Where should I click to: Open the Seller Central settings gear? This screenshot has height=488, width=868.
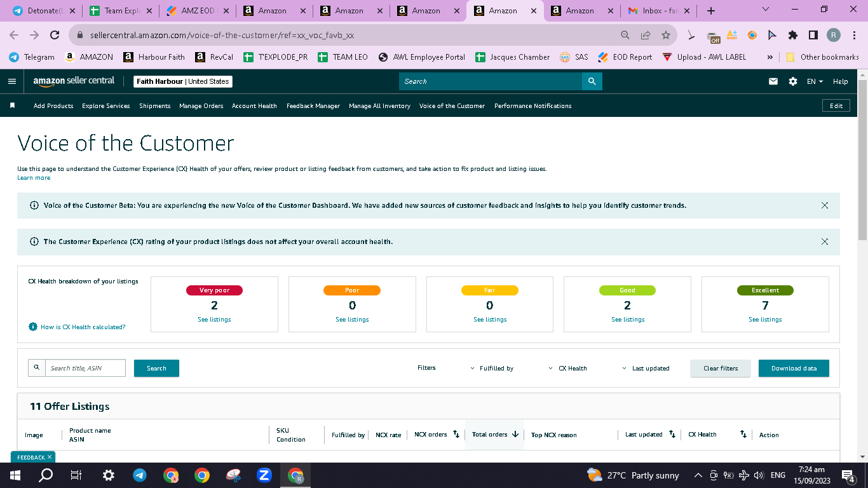tap(792, 81)
